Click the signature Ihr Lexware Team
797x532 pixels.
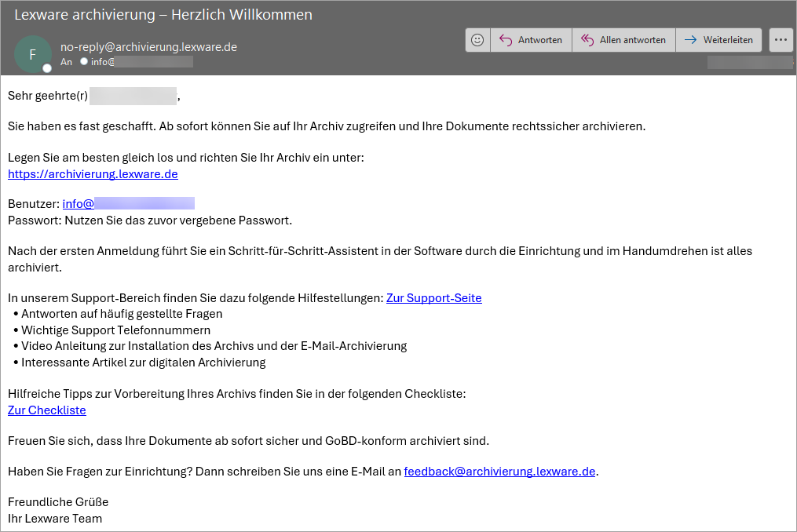click(x=55, y=519)
